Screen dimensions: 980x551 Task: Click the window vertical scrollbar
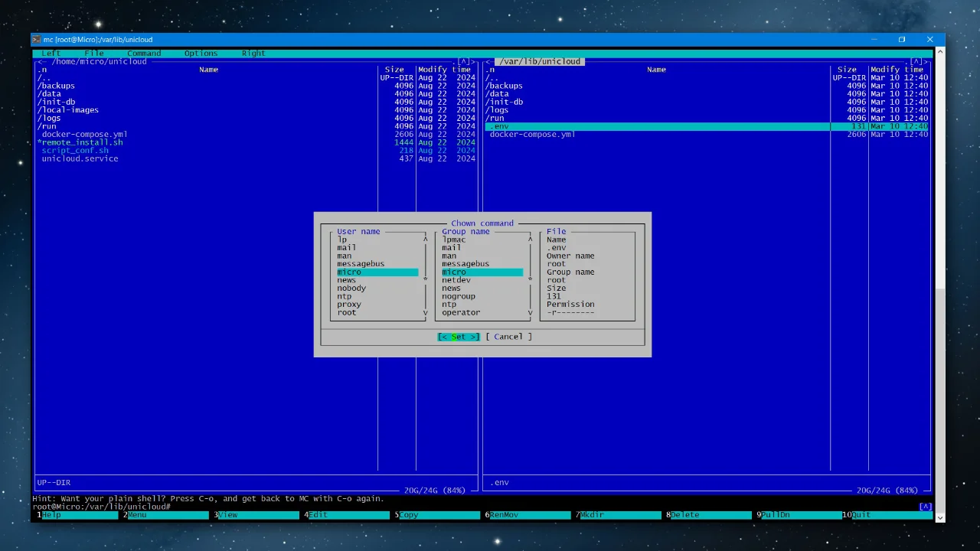tap(941, 283)
